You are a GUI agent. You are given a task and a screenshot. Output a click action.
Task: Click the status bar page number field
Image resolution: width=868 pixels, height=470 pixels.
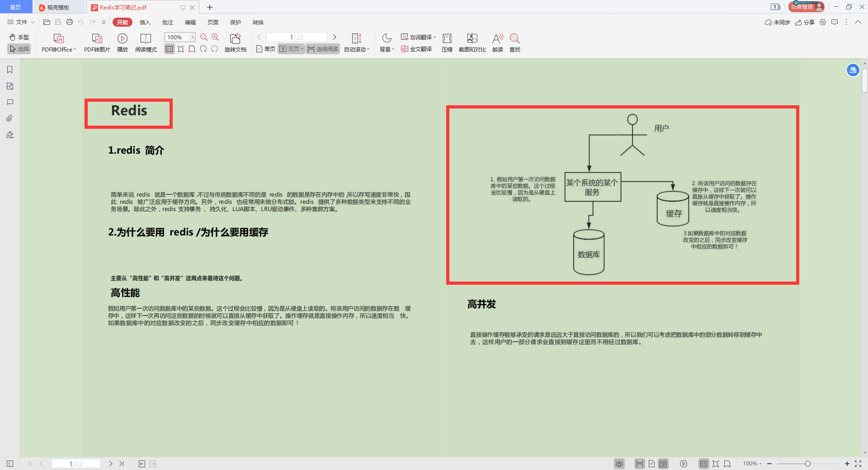click(76, 464)
